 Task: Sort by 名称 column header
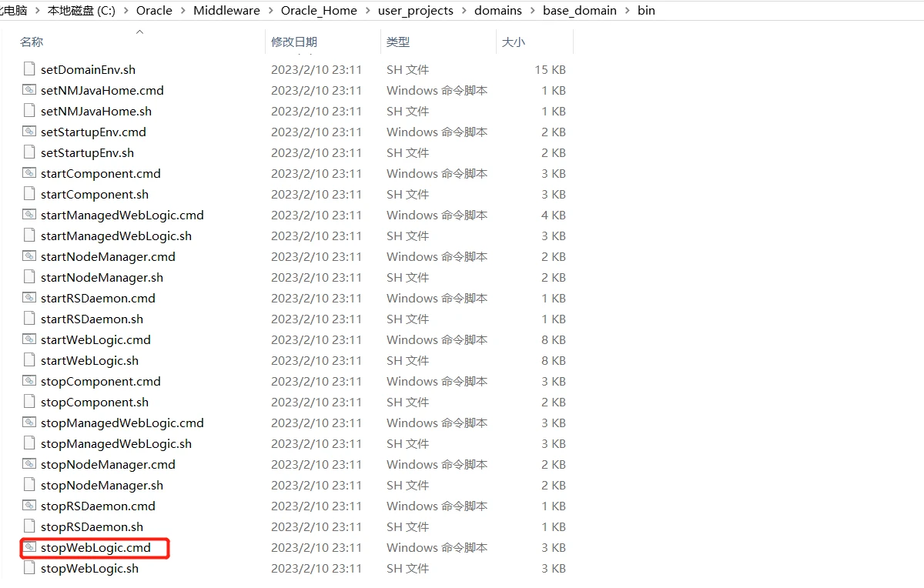pyautogui.click(x=32, y=42)
